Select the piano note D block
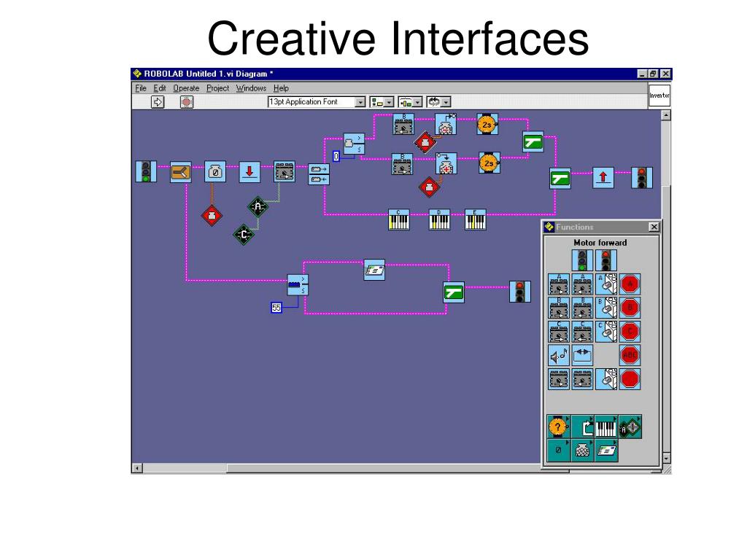The image size is (747, 560). click(439, 220)
